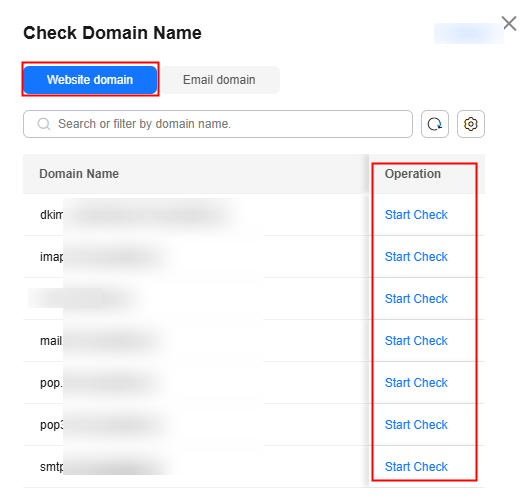Click the refresh icon beside search box
This screenshot has height=499, width=527.
tap(434, 124)
